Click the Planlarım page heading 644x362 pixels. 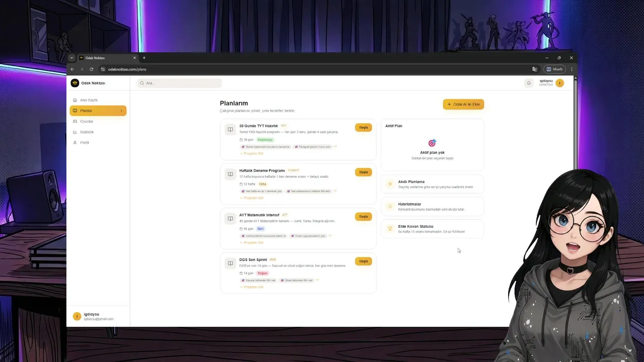[234, 103]
